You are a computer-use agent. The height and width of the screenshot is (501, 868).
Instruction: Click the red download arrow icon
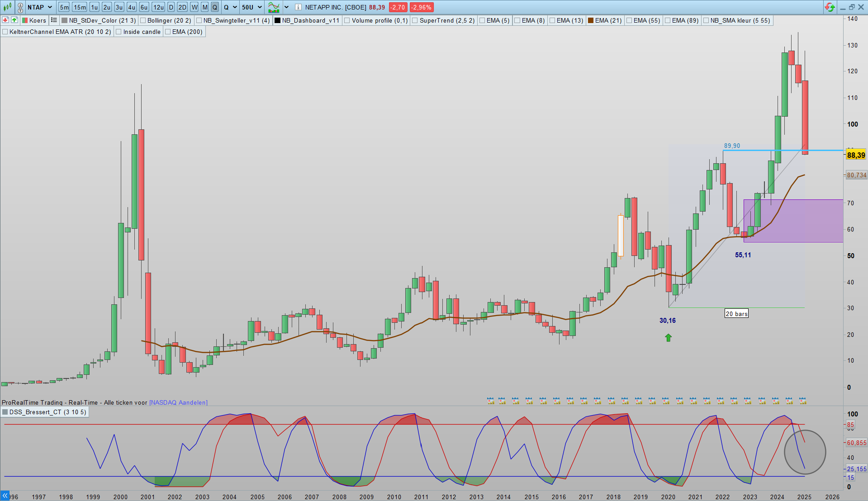tap(5, 20)
